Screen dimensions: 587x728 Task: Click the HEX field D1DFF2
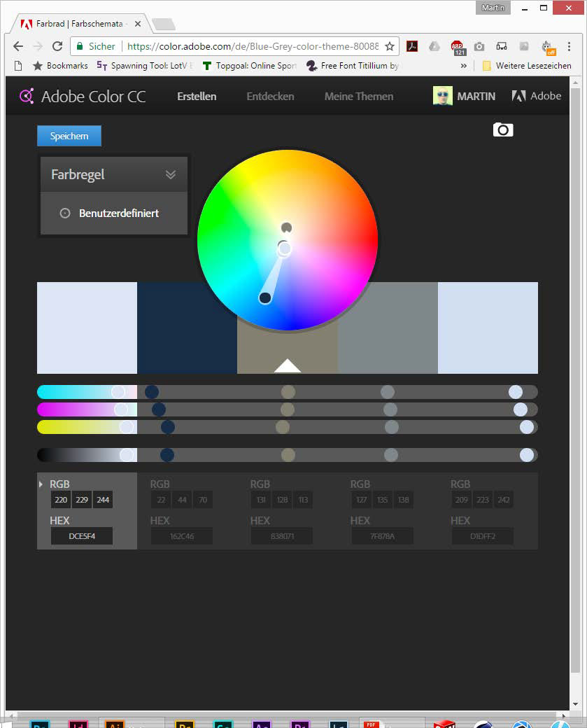tap(483, 535)
